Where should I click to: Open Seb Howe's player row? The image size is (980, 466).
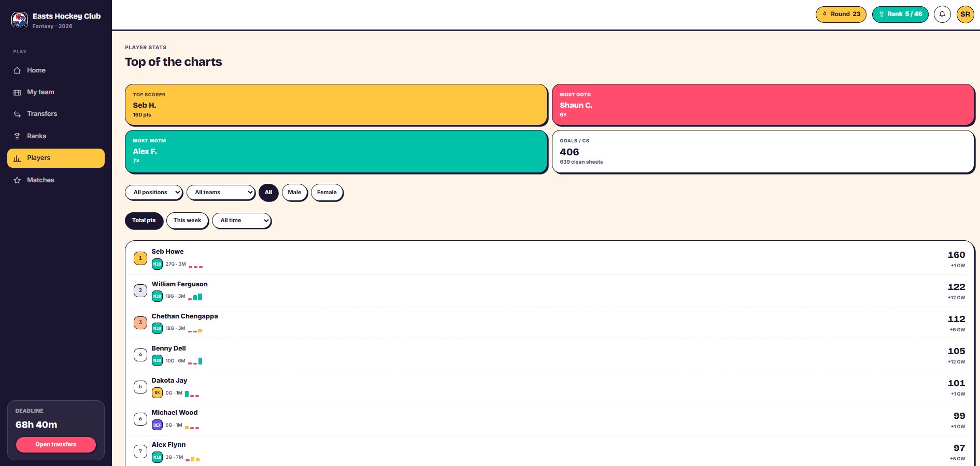pyautogui.click(x=550, y=258)
